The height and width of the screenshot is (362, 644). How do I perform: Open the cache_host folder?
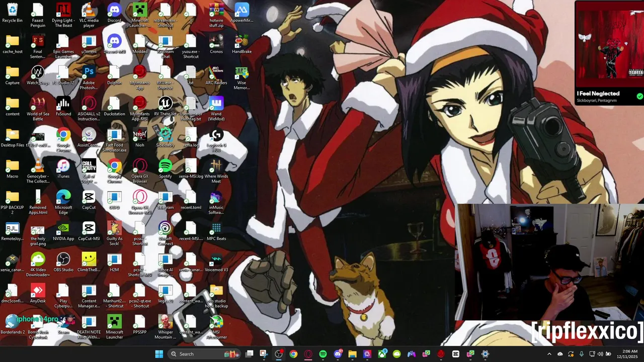(12, 44)
